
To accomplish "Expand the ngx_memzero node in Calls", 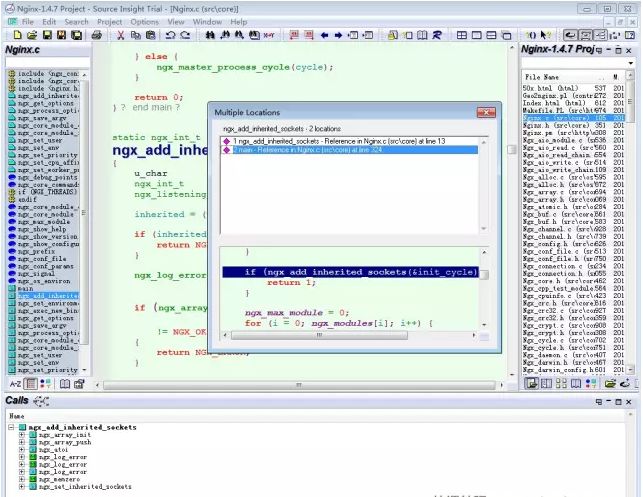I will pos(22,479).
